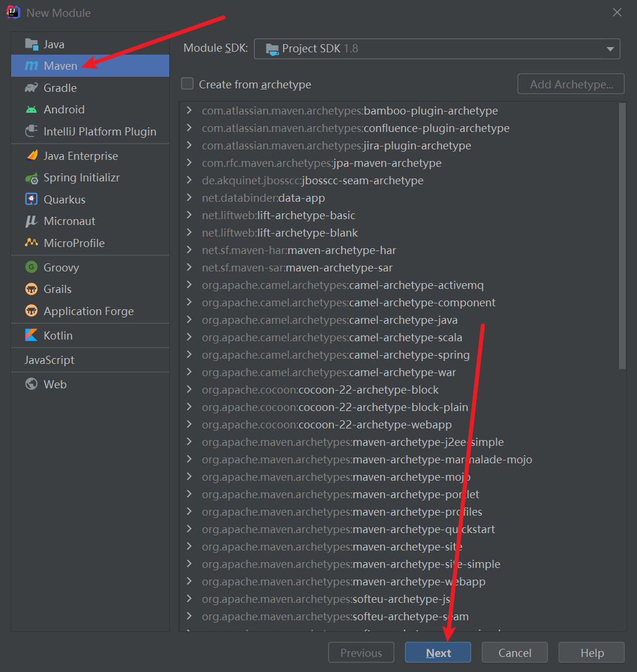
Task: Select cocoon-22-archetype-block row
Action: [399, 389]
